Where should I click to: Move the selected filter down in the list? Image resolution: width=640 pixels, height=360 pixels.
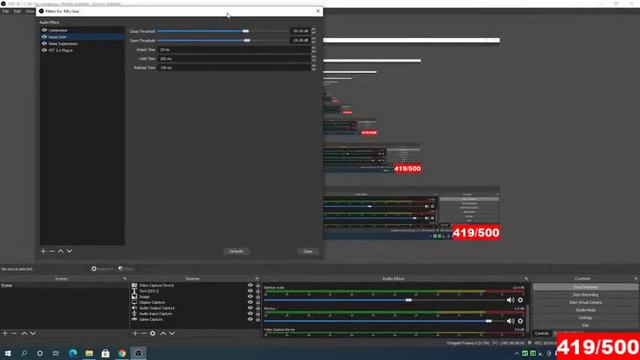coord(69,251)
